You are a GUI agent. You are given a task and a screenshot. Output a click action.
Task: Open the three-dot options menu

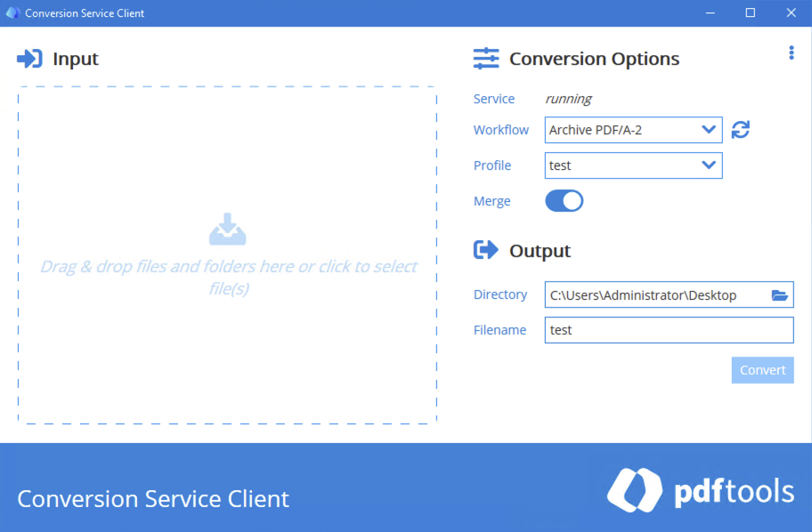792,52
